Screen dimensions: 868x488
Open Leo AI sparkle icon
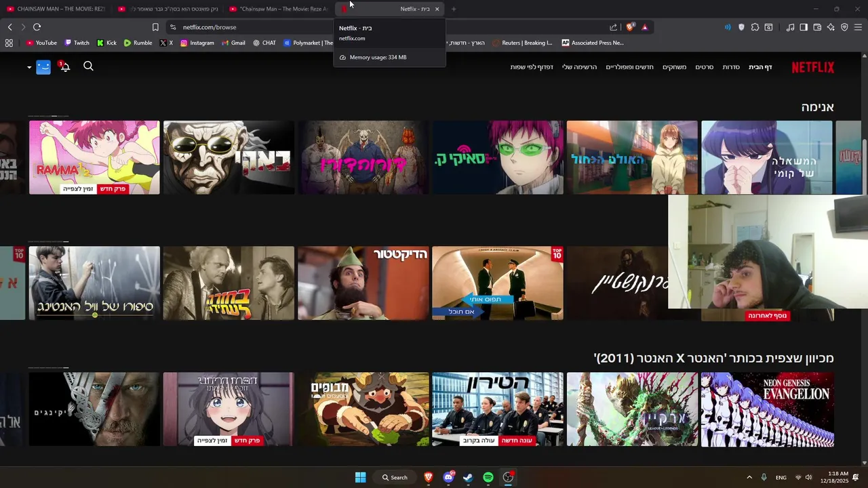pyautogui.click(x=831, y=27)
